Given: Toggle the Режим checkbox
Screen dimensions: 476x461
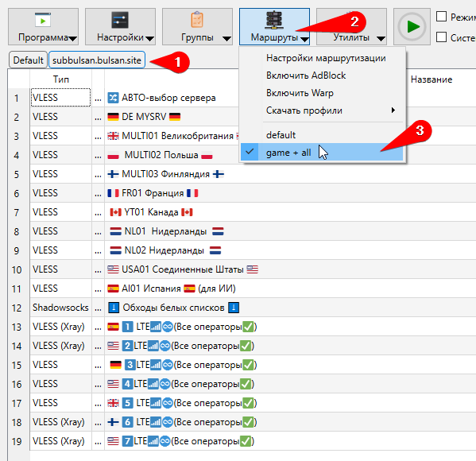Looking at the screenshot, I should (441, 17).
